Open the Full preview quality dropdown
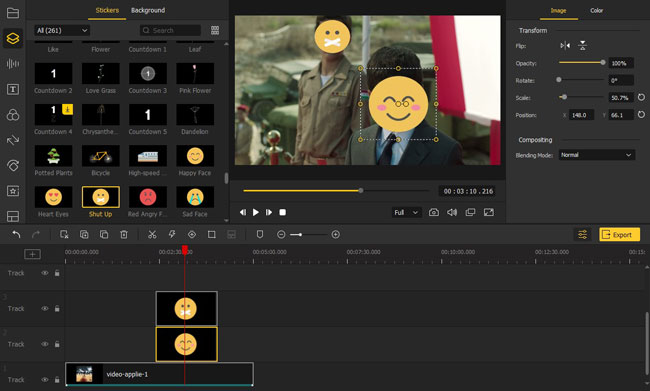 click(406, 212)
